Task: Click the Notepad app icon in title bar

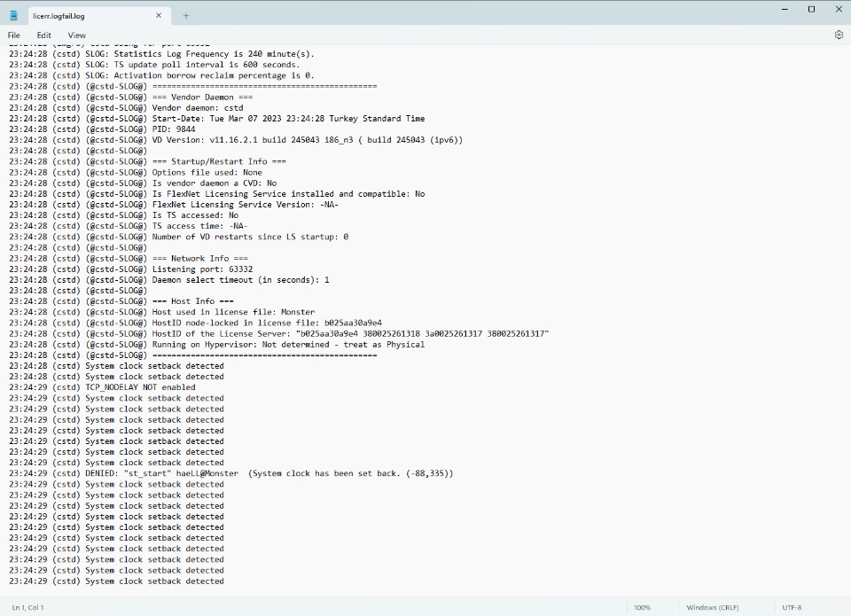Action: pyautogui.click(x=13, y=16)
